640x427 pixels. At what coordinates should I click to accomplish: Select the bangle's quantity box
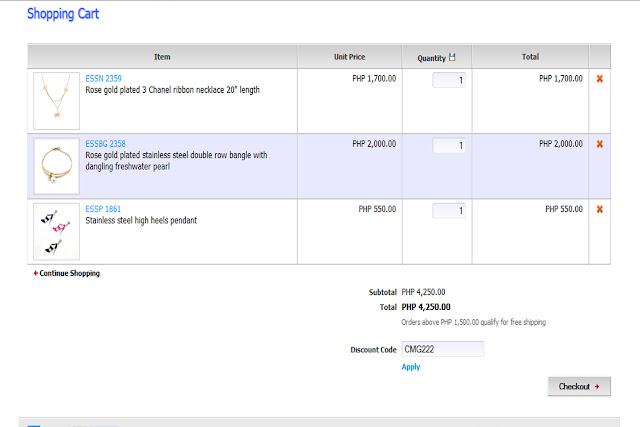click(x=449, y=146)
